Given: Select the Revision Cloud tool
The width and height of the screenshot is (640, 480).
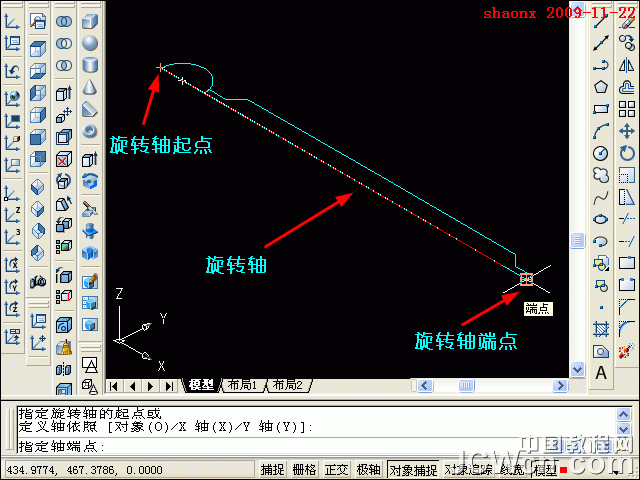Looking at the screenshot, I should click(x=600, y=175).
